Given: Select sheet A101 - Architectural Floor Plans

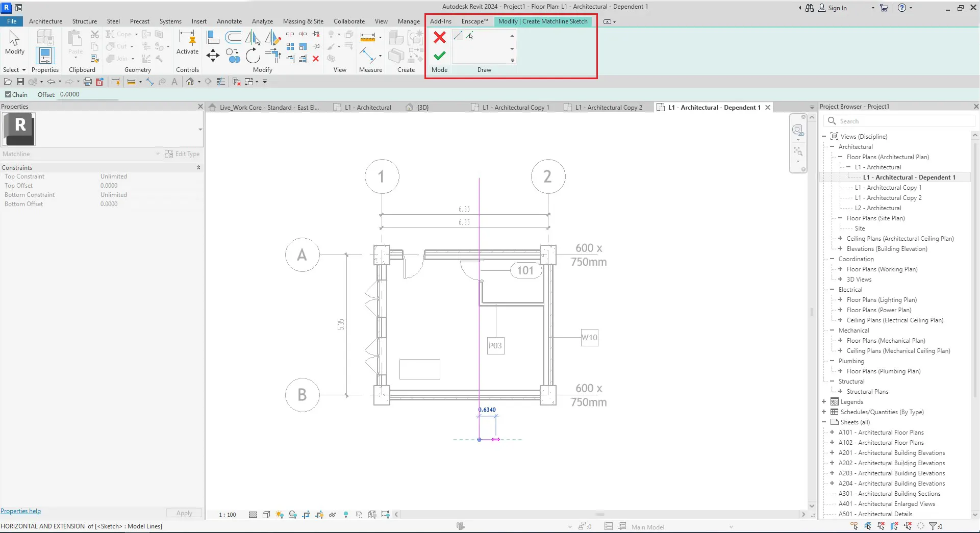Looking at the screenshot, I should coord(881,433).
